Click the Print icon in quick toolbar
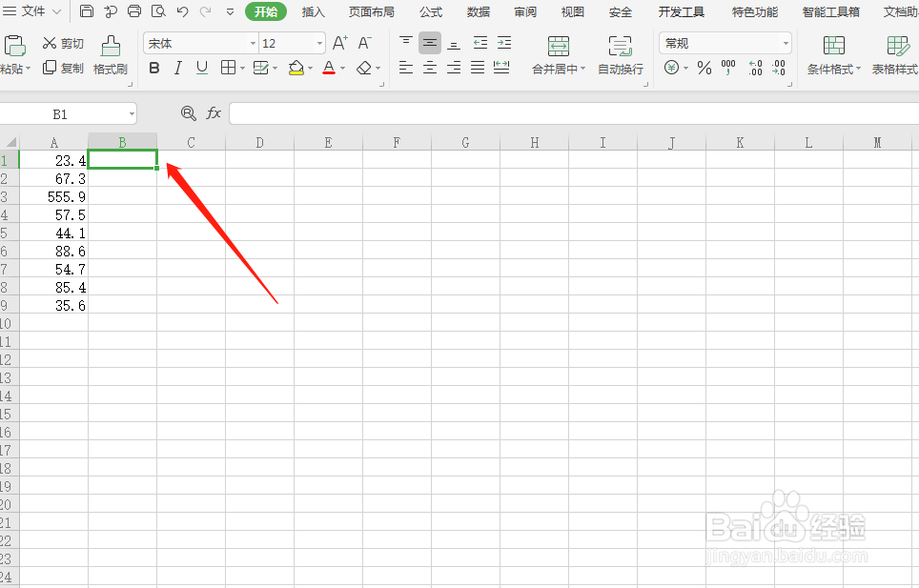 pos(134,11)
